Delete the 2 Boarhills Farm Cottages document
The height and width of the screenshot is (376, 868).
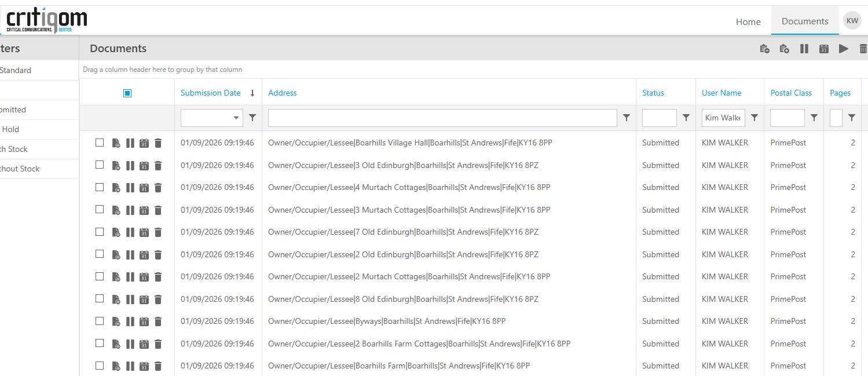pyautogui.click(x=158, y=344)
